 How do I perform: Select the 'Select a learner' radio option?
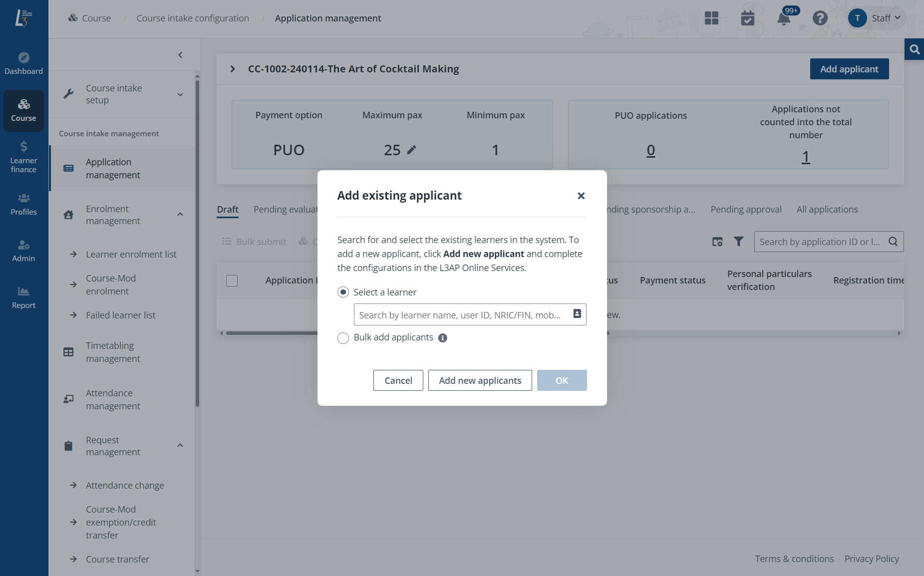tap(343, 292)
